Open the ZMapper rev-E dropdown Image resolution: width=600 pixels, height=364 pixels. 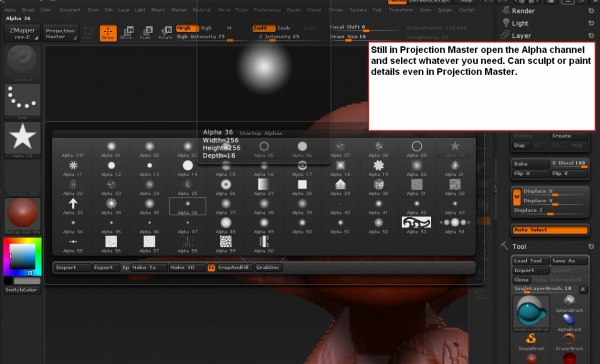tap(22, 33)
